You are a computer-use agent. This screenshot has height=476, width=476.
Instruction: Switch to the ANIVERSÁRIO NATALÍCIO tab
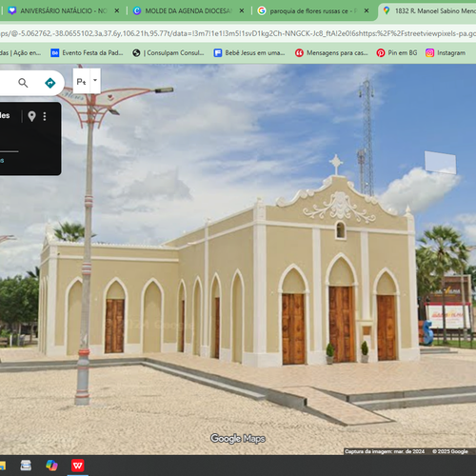click(64, 10)
